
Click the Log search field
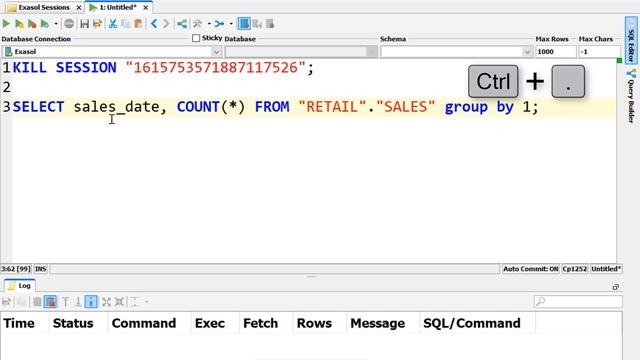[x=578, y=302]
